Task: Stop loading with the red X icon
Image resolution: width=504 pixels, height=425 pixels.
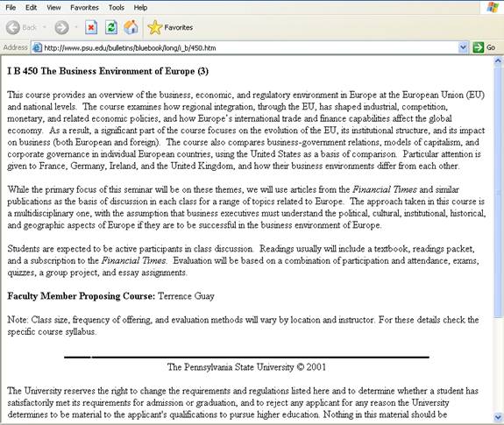Action: click(91, 28)
